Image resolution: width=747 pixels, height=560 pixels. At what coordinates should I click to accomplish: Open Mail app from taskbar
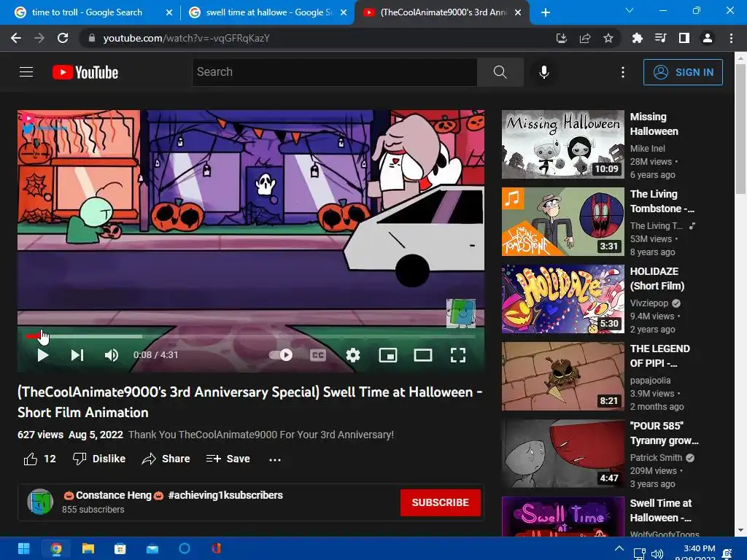[x=152, y=549]
